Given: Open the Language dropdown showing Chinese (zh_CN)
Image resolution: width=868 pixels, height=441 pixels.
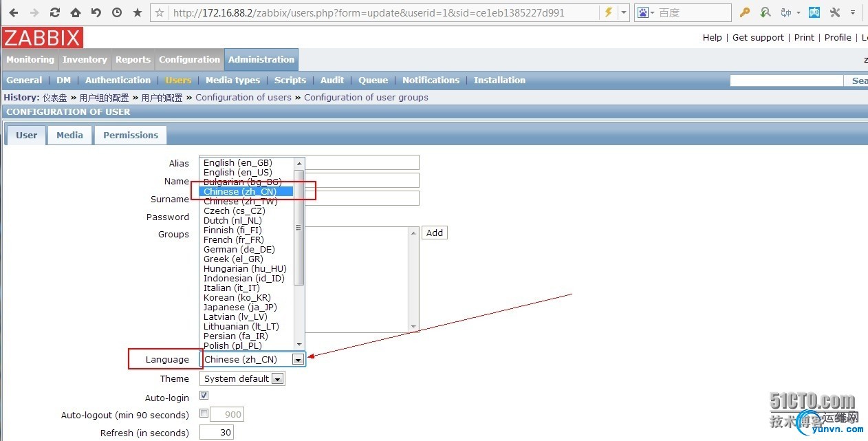Looking at the screenshot, I should (x=252, y=360).
